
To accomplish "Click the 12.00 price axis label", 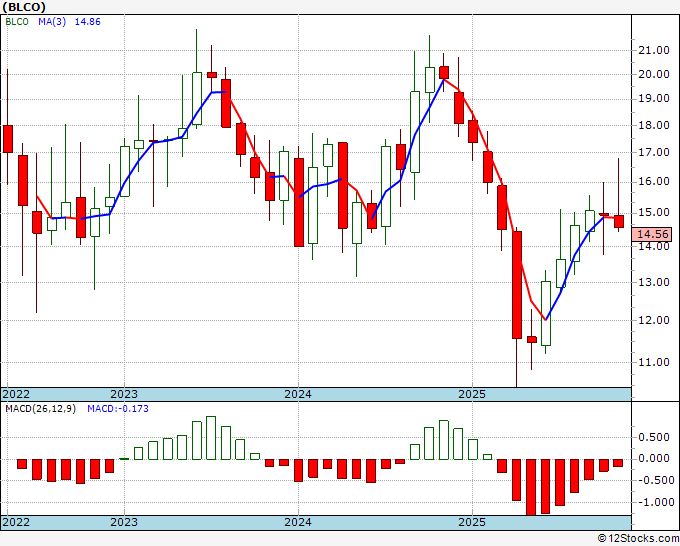I will (x=654, y=320).
